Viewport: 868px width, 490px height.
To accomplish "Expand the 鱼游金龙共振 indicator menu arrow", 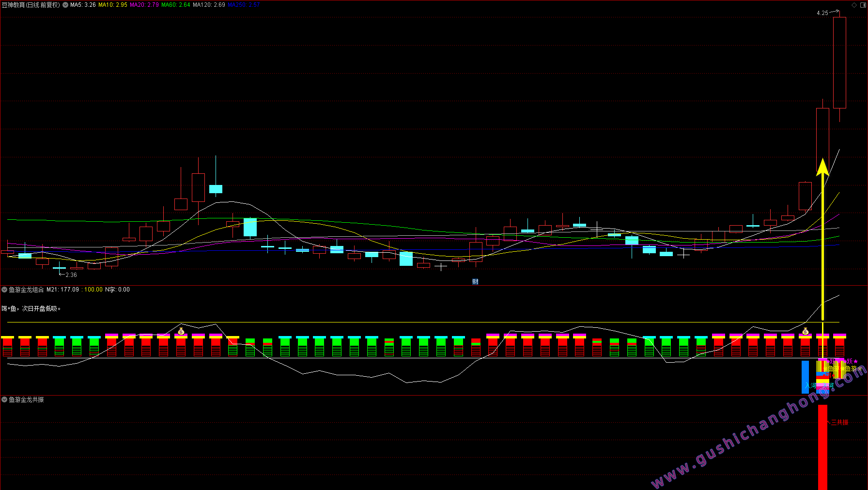I will tap(4, 399).
